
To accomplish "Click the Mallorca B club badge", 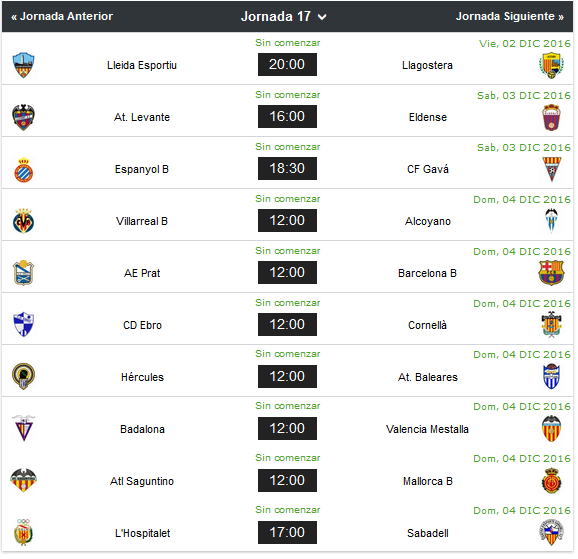I will [551, 480].
